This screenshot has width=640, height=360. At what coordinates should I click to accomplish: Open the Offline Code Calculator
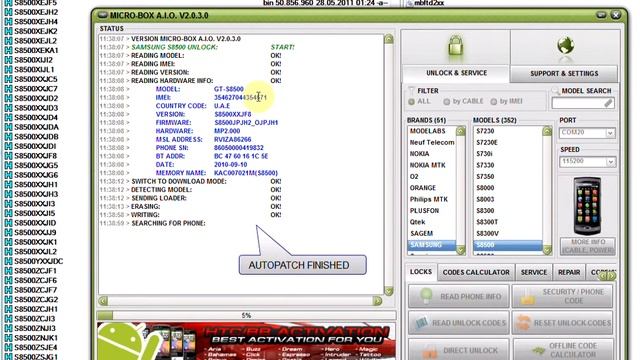(x=562, y=349)
